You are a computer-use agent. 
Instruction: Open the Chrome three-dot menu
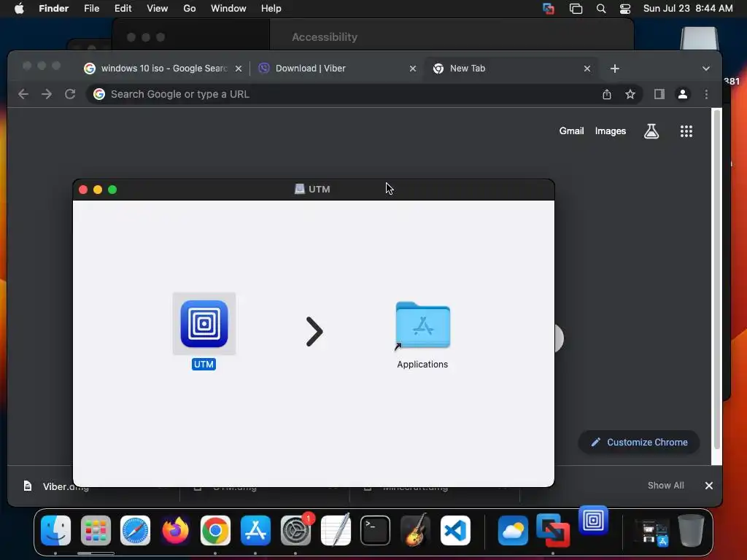pyautogui.click(x=706, y=94)
